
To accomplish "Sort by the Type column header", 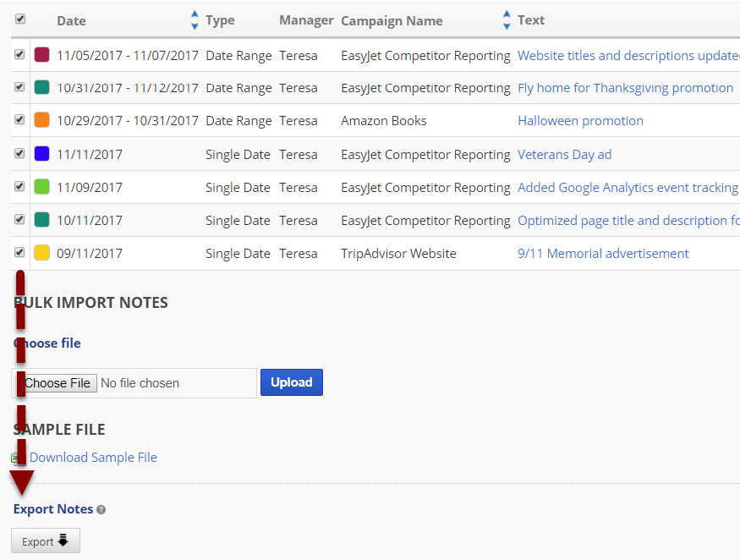I will coord(220,20).
